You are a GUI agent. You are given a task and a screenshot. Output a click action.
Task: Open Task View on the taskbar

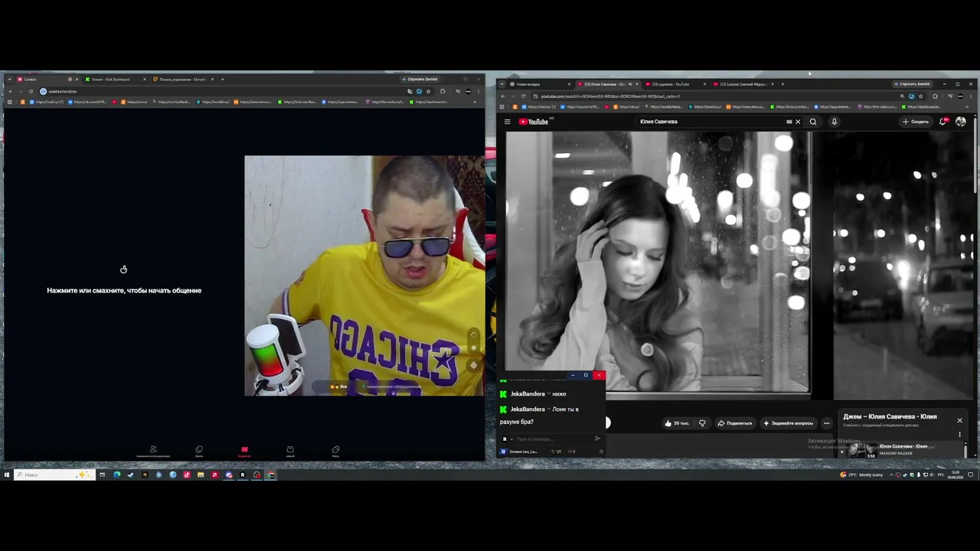(102, 474)
